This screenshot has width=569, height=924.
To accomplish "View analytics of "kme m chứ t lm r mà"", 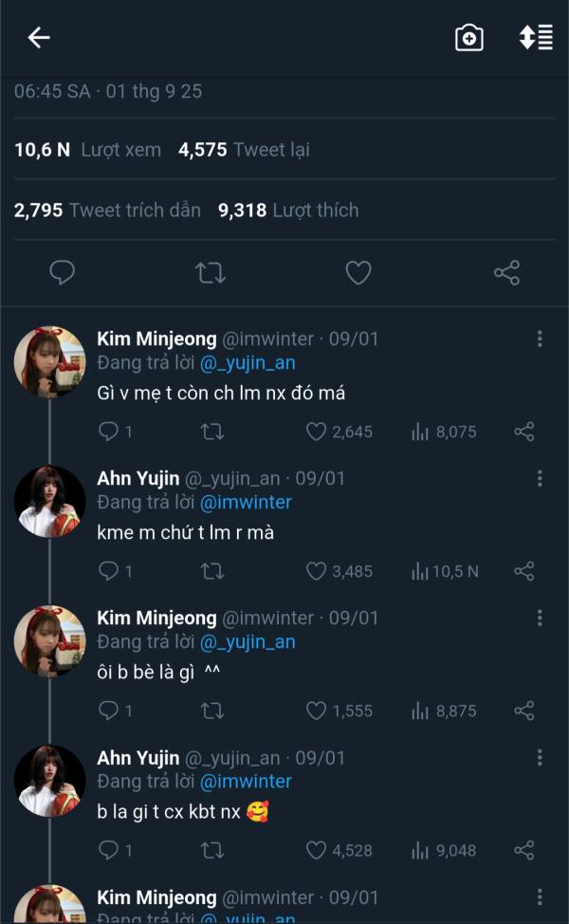I will point(445,571).
